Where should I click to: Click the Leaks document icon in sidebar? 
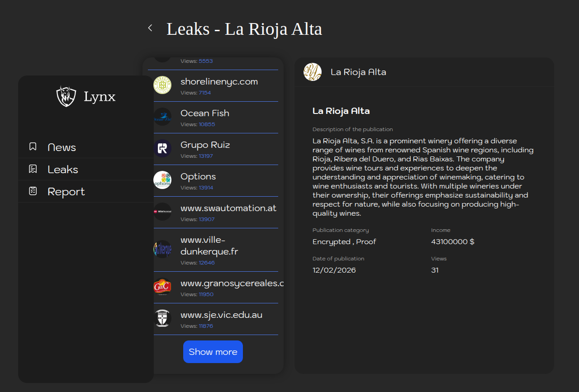(33, 169)
